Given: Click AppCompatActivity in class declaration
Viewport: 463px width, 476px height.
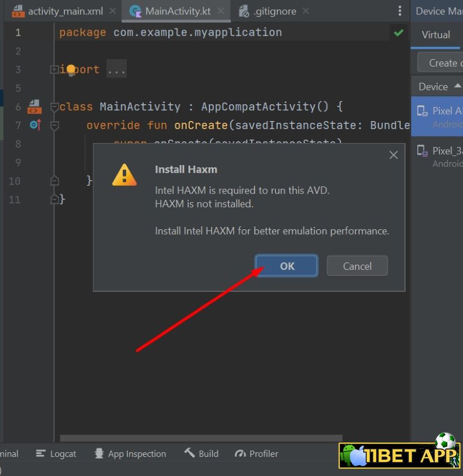Looking at the screenshot, I should click(x=258, y=107).
